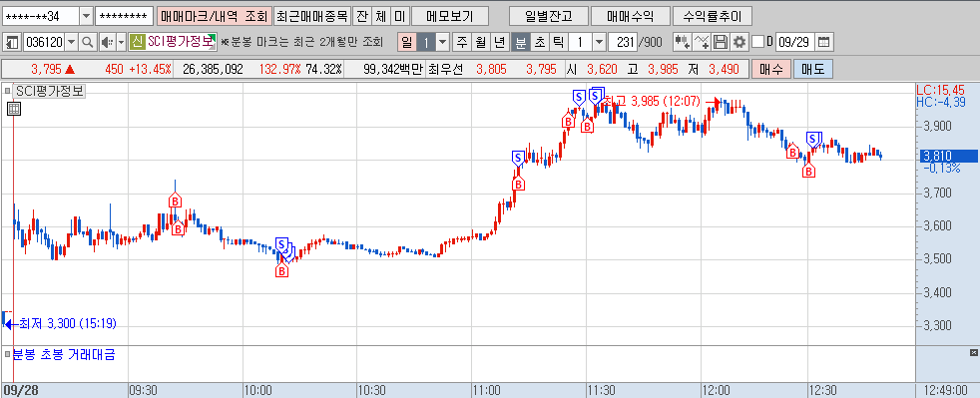Select the 미 tab

[399, 16]
